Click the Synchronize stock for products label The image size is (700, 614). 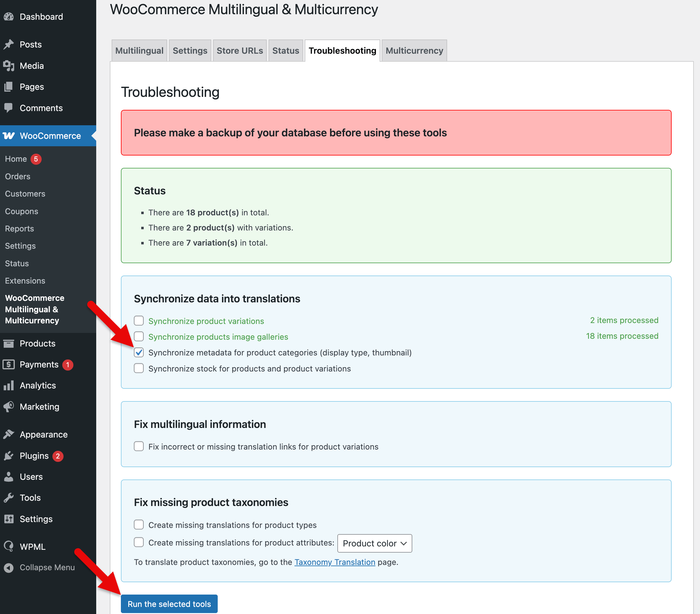point(250,369)
